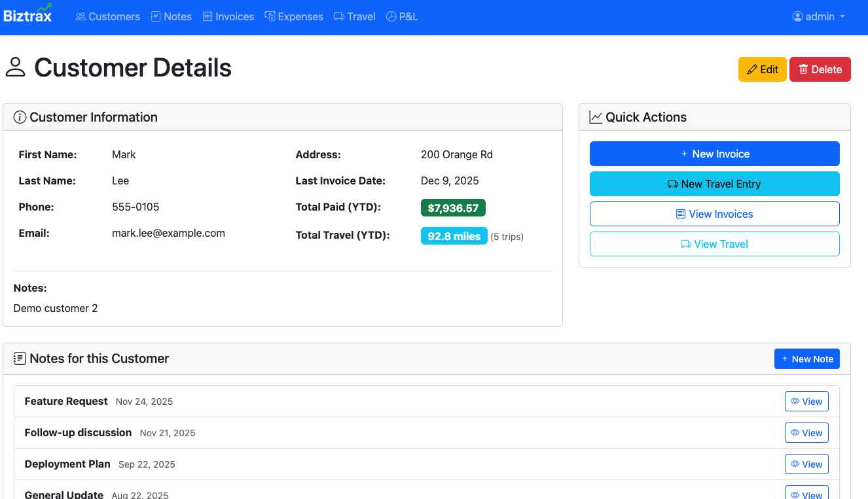Click the chart icon beside Quick Actions

click(x=595, y=116)
